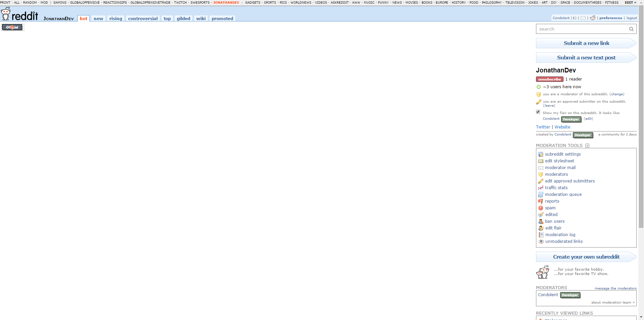Click the vertical scrollbar thumb
The width and height of the screenshot is (644, 320).
(x=641, y=117)
